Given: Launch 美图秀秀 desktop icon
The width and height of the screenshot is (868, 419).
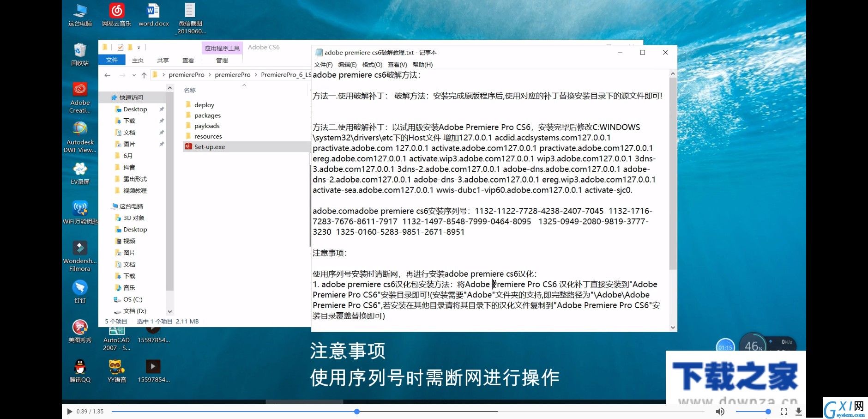Looking at the screenshot, I should pyautogui.click(x=80, y=332).
